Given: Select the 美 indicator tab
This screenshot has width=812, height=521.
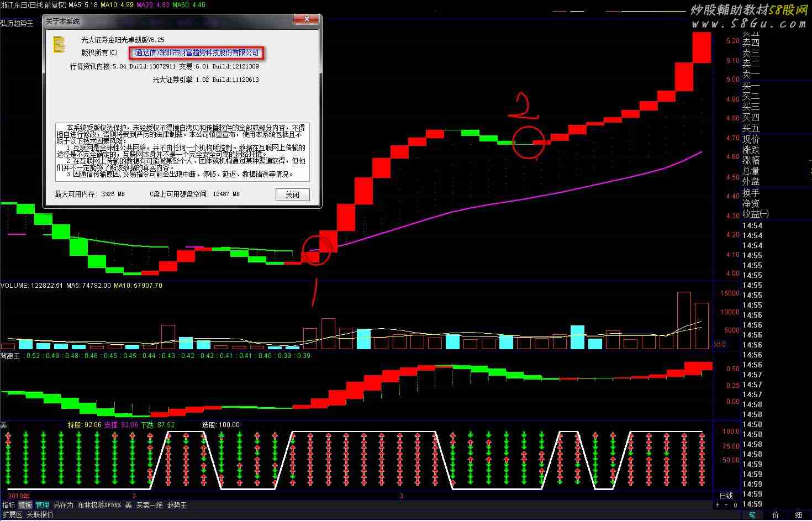Looking at the screenshot, I should (128, 505).
